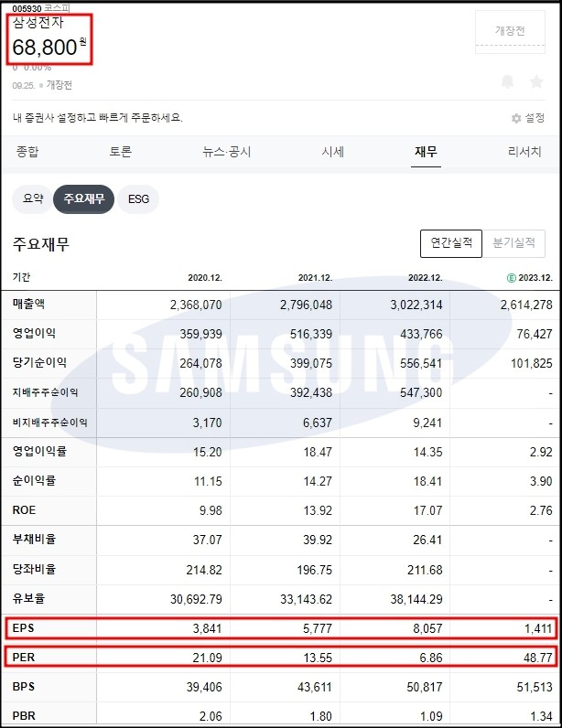Click 영업이익 value 516,339
The height and width of the screenshot is (728, 562).
click(311, 335)
